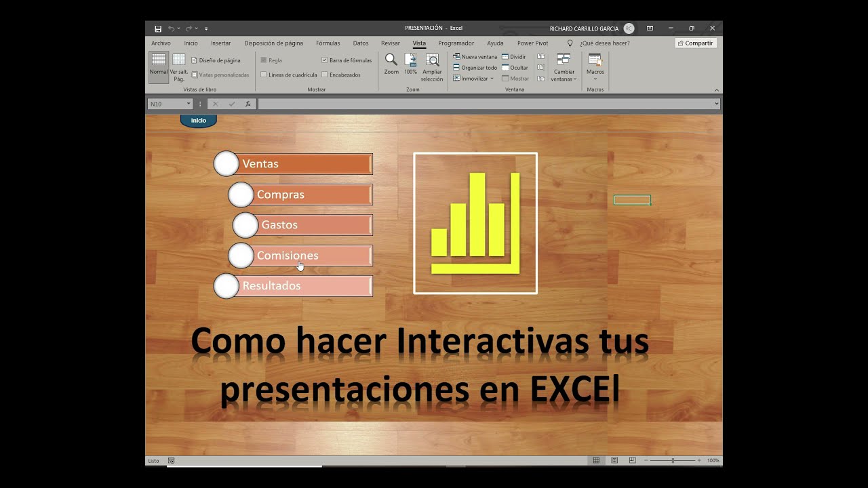Click the synchronous scrolling icon

click(540, 68)
